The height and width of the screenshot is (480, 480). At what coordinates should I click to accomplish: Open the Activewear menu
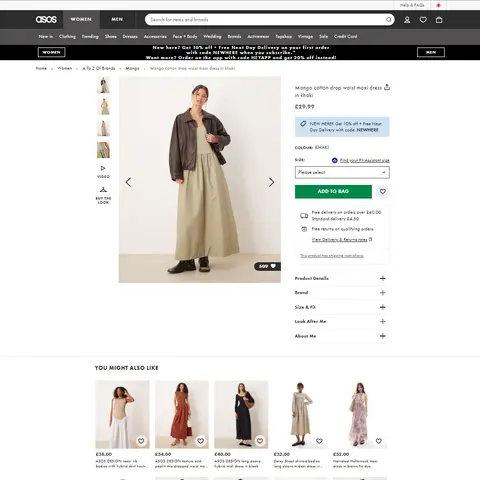(258, 36)
